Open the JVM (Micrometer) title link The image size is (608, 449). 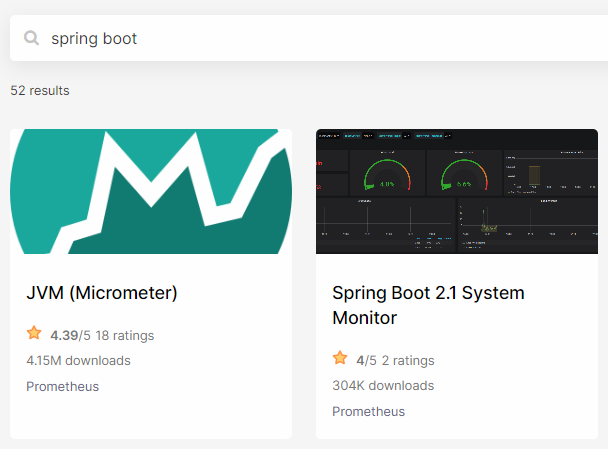point(102,293)
